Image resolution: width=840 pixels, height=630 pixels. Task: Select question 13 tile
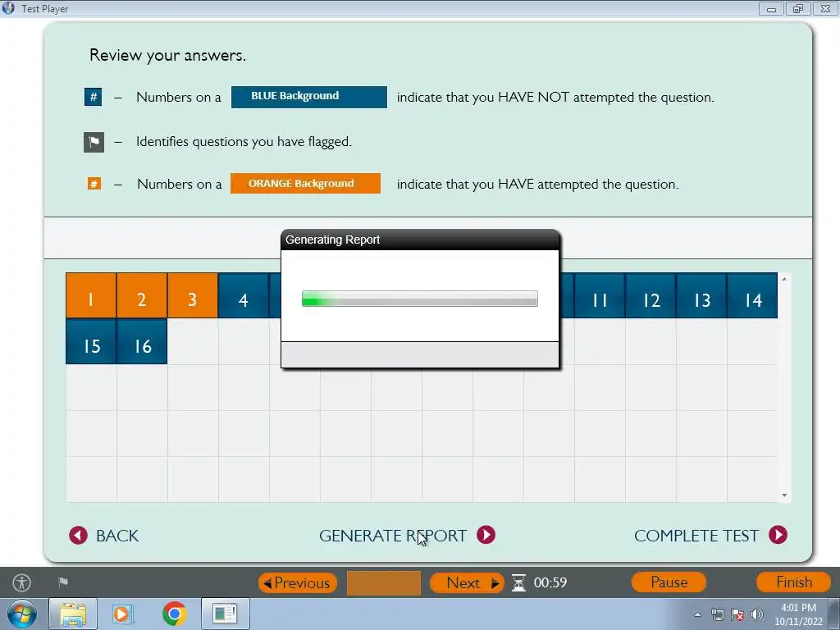pos(701,295)
